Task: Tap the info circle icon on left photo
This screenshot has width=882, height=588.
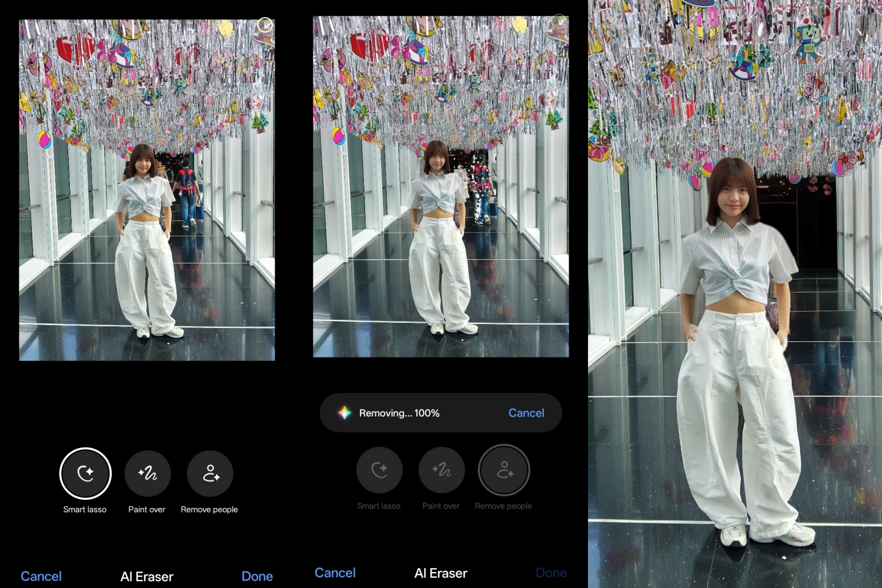Action: pos(265,25)
